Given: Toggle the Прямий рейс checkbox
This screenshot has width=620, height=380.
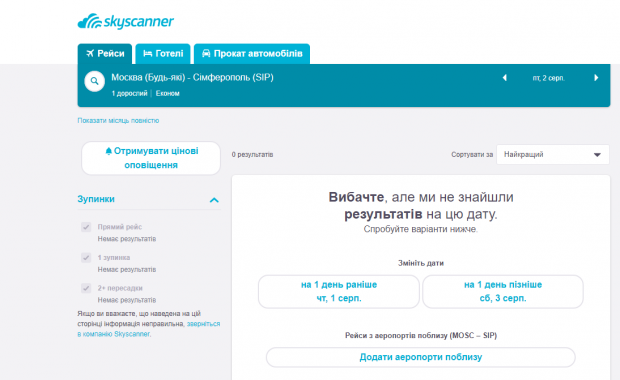Looking at the screenshot, I should tap(86, 227).
